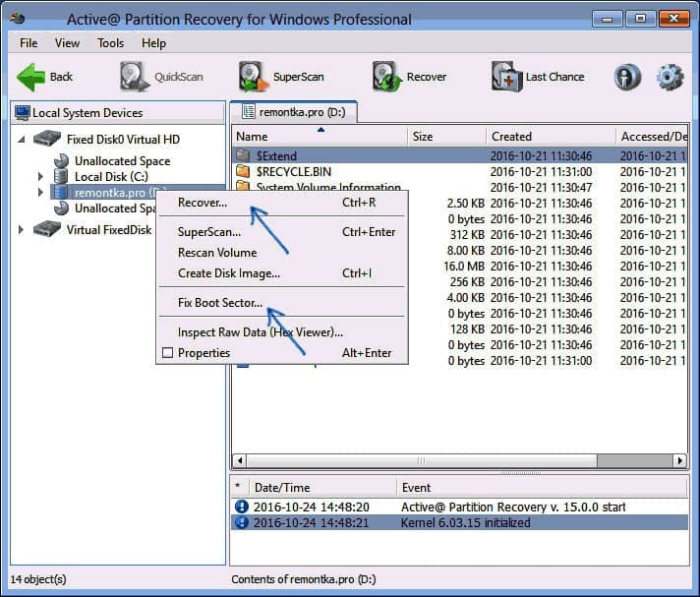The height and width of the screenshot is (597, 700).
Task: Select Create Disk Image menu entry
Action: [x=228, y=272]
